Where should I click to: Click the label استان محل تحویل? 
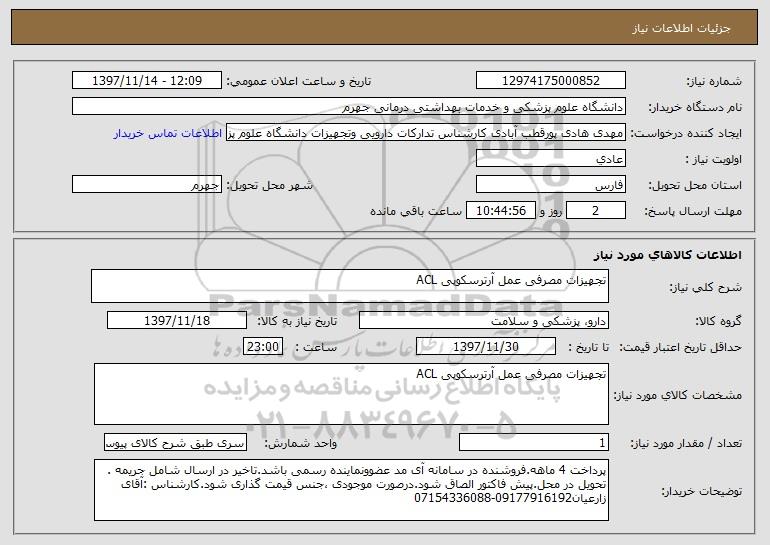695,186
